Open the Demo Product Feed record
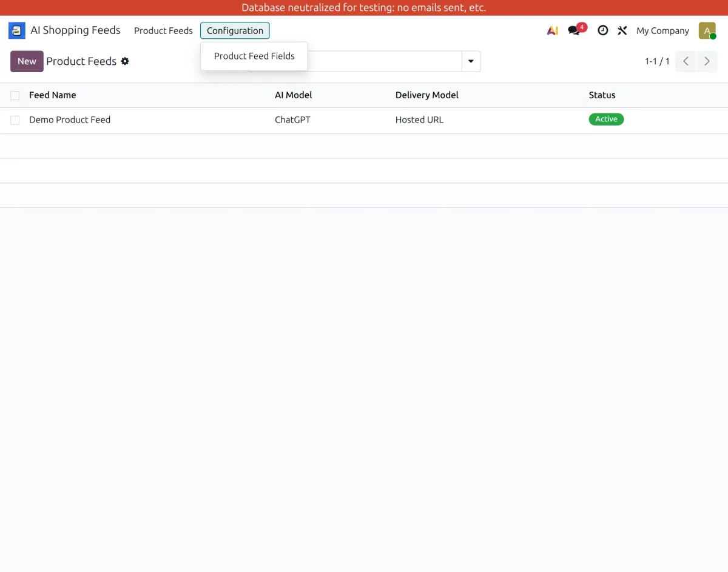The height and width of the screenshot is (572, 728). (x=70, y=119)
